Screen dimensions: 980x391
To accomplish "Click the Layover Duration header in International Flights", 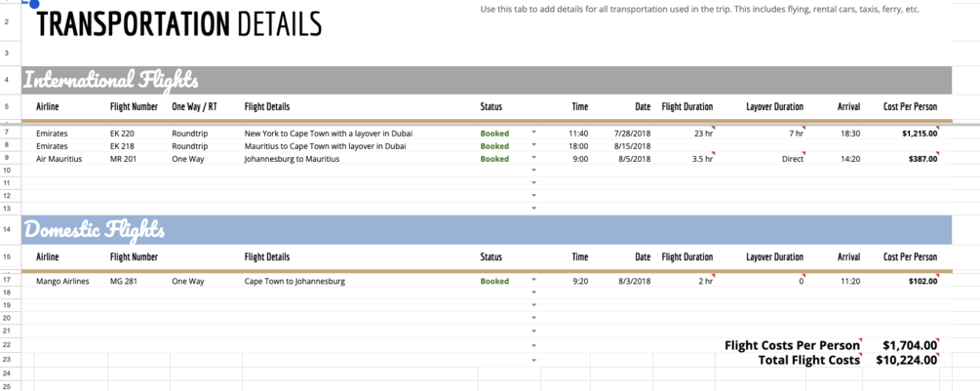I will coord(774,107).
